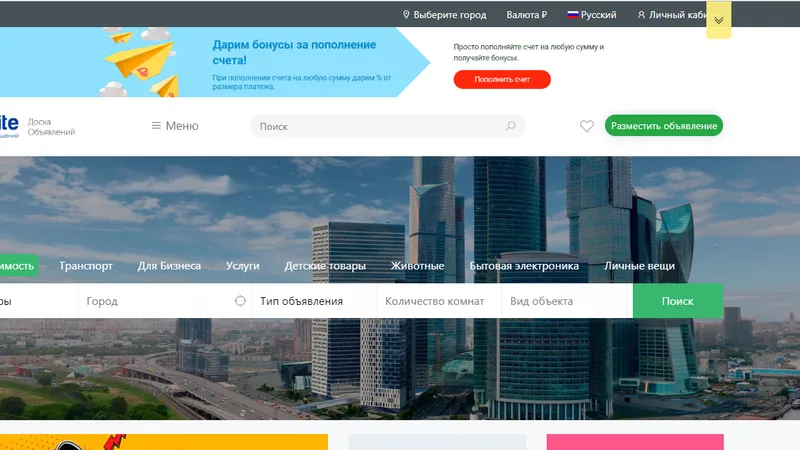Viewport: 800px width, 450px height.
Task: Click the green Поиск button in filter bar
Action: click(x=678, y=301)
